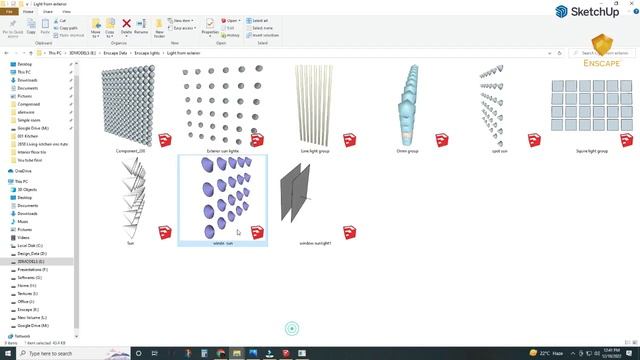
Task: Select Presentations (F:) drive
Action: coord(32,269)
